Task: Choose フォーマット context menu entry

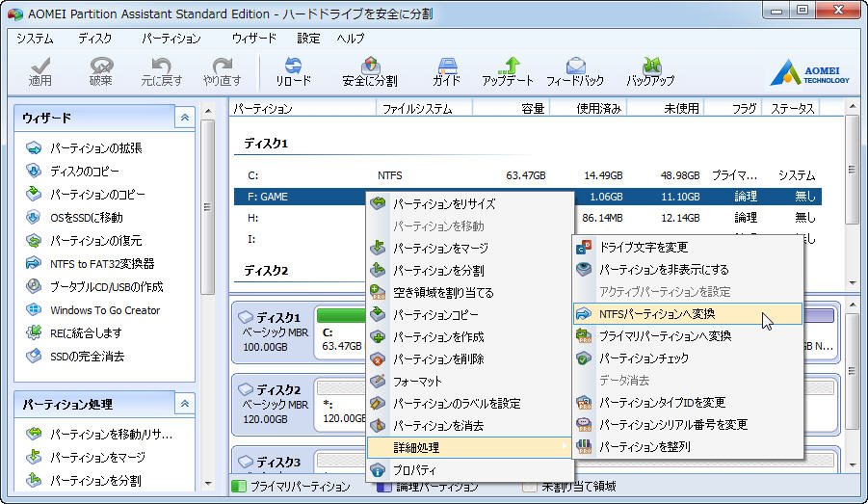Action: [470, 381]
